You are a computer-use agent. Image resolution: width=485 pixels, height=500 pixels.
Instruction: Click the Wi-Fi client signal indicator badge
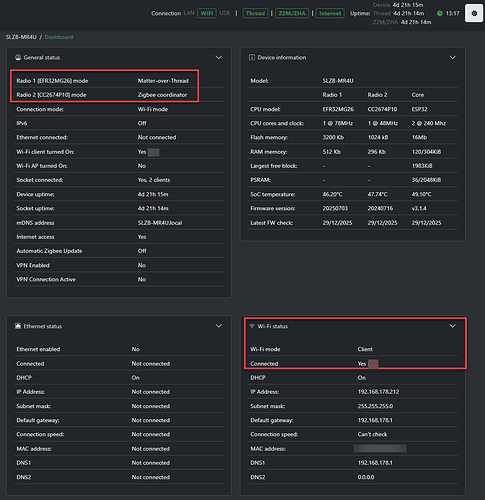pos(153,152)
